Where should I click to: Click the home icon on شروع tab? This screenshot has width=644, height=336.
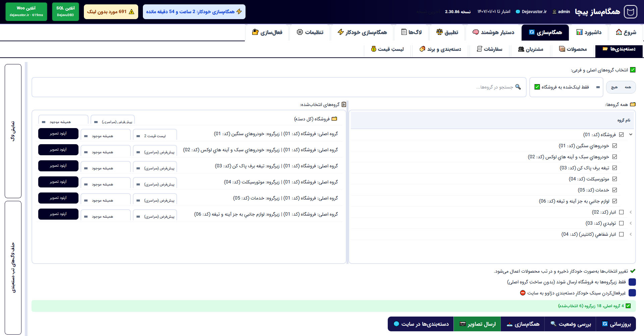[619, 32]
